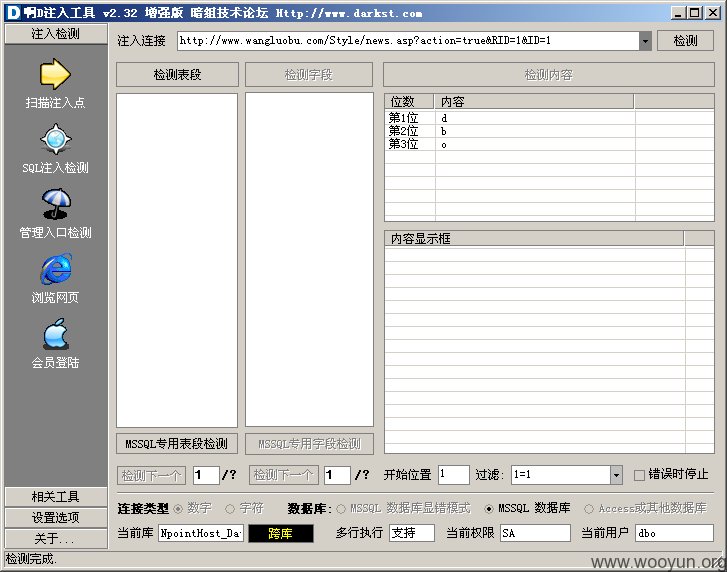Click the 内容 column header
This screenshot has width=727, height=572.
tap(534, 102)
